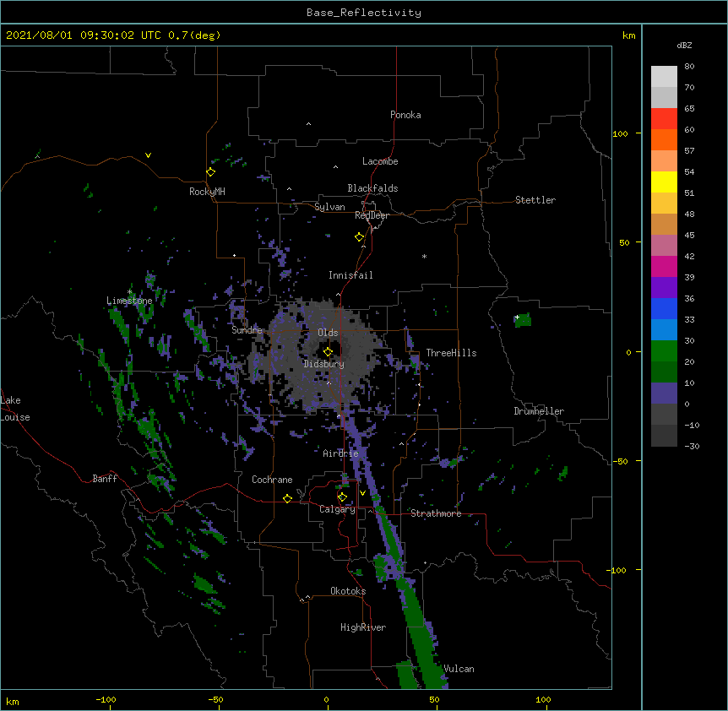Select the Cochrane label

(272, 480)
